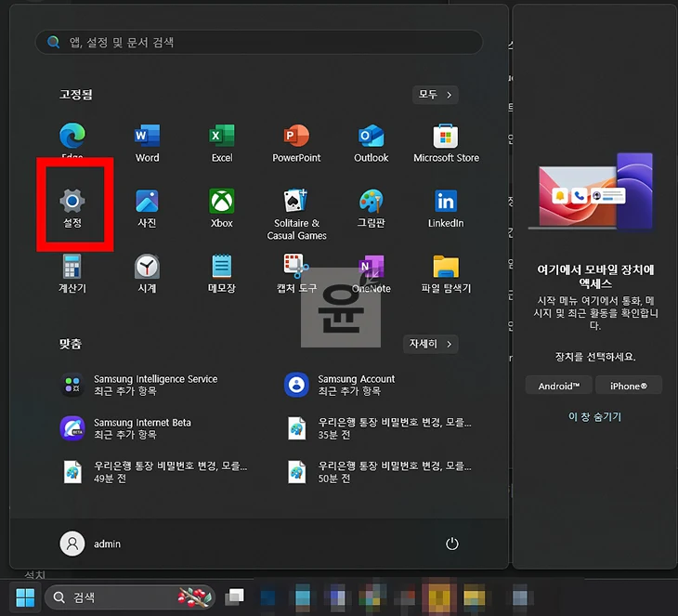Open the Xbox app
This screenshot has height=616, width=678.
pos(221,202)
